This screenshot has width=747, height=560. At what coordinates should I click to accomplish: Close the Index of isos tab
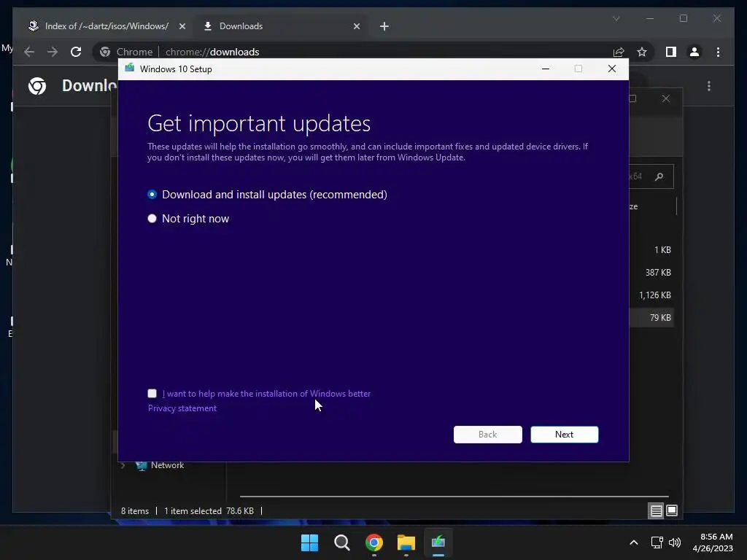(182, 26)
